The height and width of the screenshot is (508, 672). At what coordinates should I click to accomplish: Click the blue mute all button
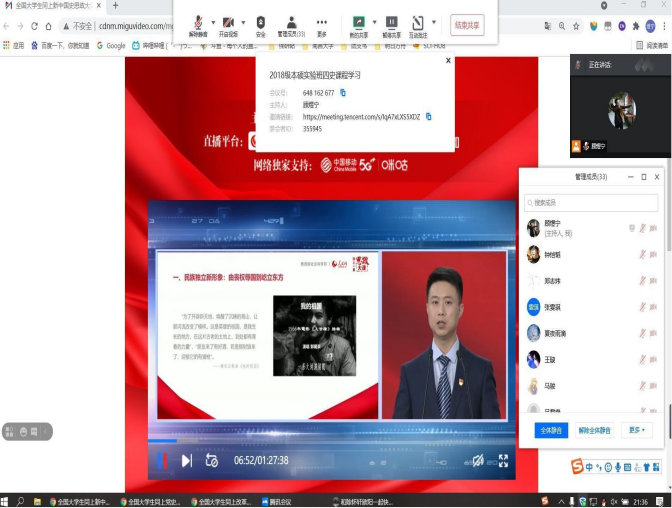551,430
